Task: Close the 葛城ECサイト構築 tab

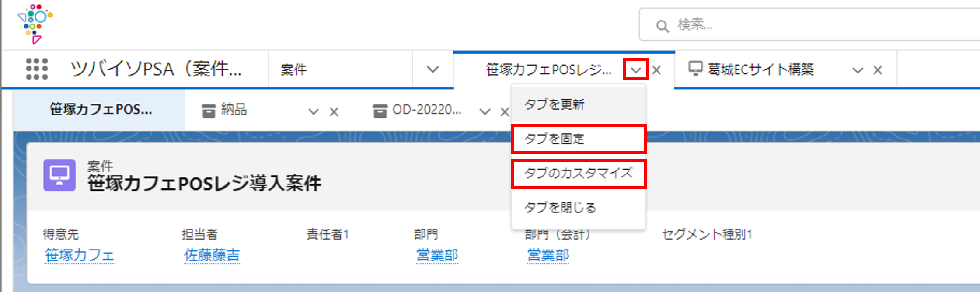Action: [877, 70]
